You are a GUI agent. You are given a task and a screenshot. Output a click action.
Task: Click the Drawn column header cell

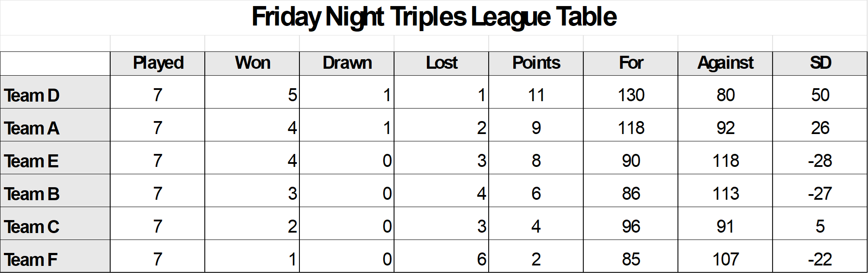click(347, 63)
